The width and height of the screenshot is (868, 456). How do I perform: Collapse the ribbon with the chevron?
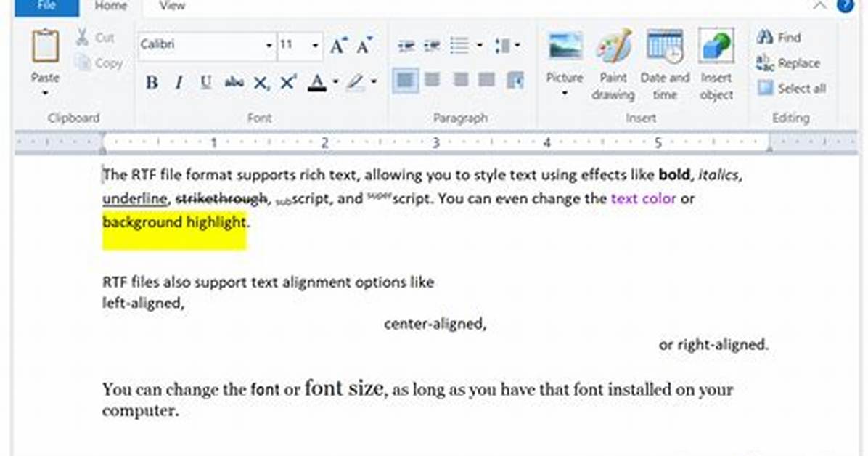point(820,6)
